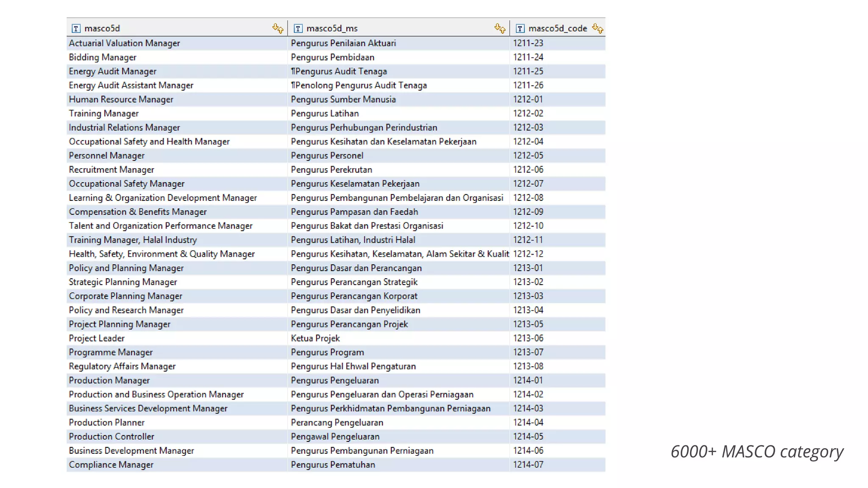Select the masco5d column header label
This screenshot has width=868, height=488.
(x=102, y=28)
